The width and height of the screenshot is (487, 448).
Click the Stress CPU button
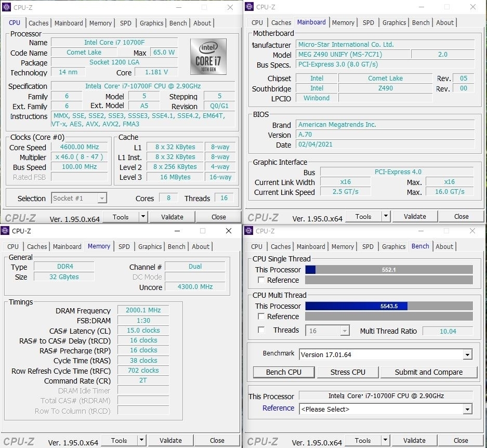point(348,372)
